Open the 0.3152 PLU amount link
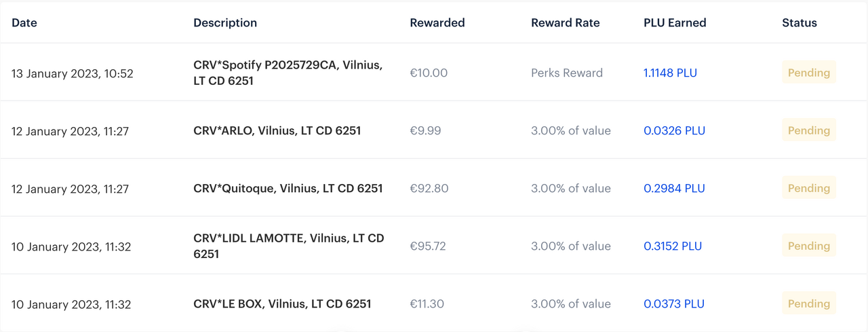 click(673, 246)
